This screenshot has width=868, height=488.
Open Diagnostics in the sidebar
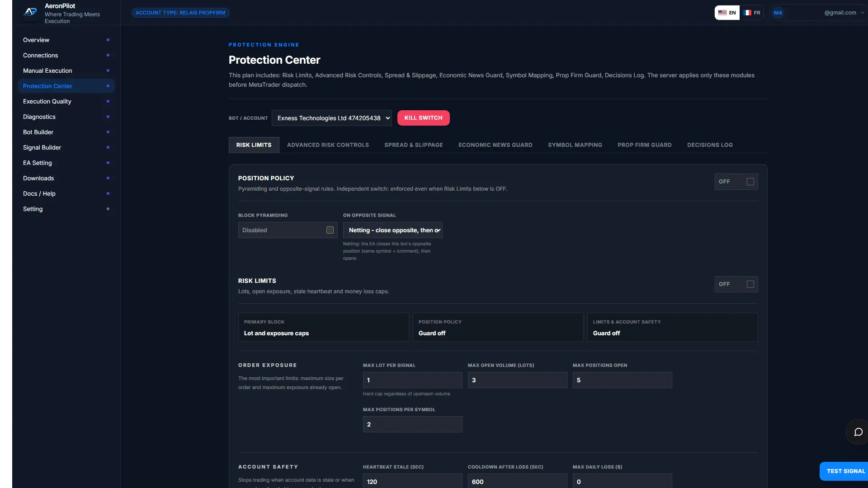click(66, 117)
